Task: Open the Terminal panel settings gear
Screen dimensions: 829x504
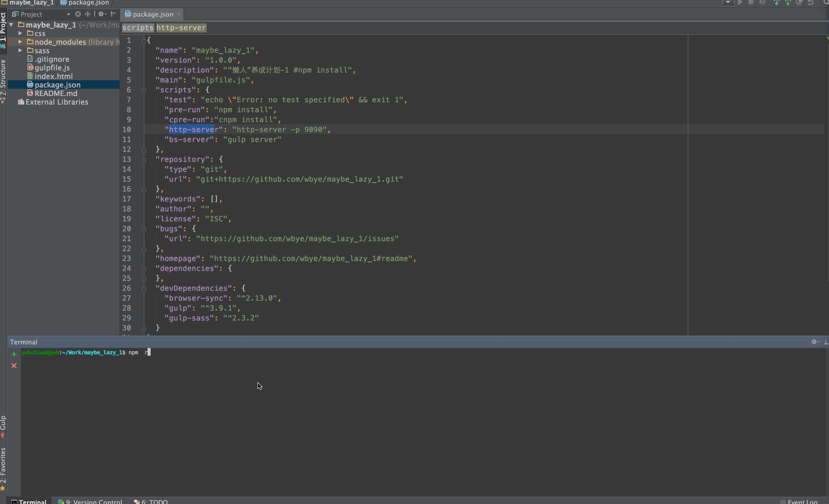Action: coord(815,342)
